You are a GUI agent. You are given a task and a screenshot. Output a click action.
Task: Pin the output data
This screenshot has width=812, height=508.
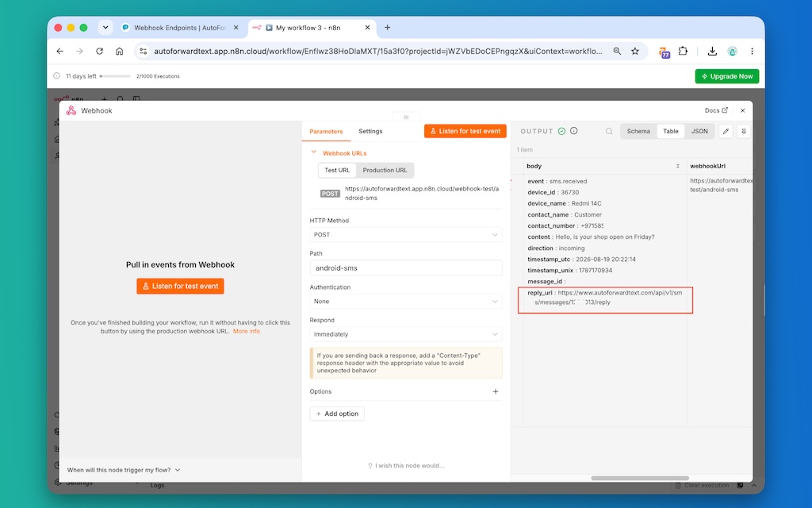(744, 131)
